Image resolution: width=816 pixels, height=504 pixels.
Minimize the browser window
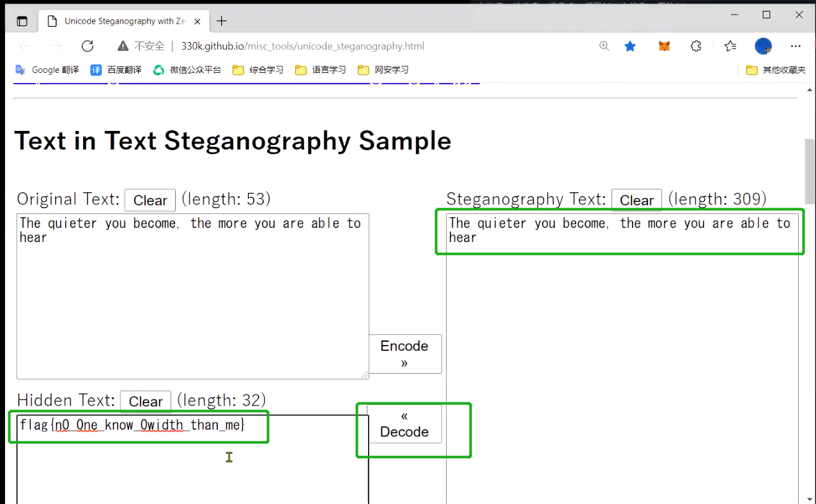point(734,15)
